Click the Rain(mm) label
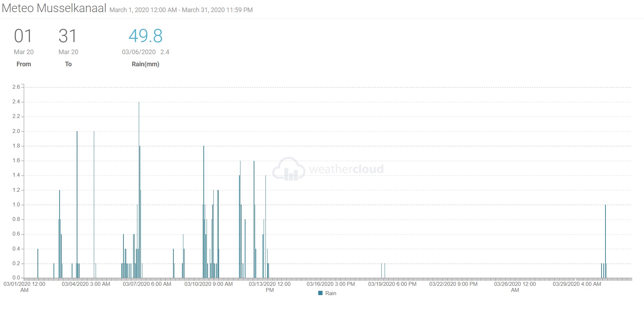 146,64
